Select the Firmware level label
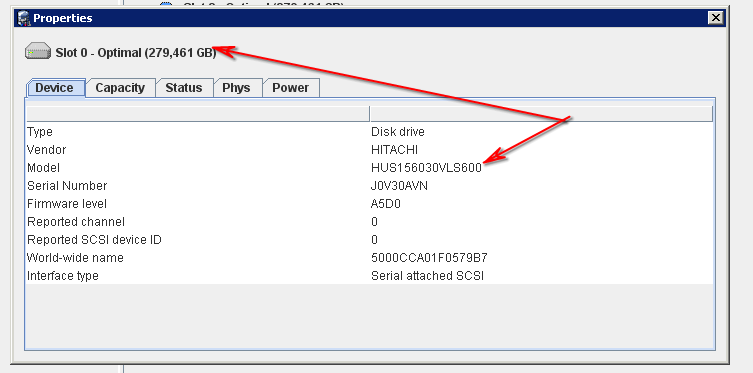 point(67,204)
